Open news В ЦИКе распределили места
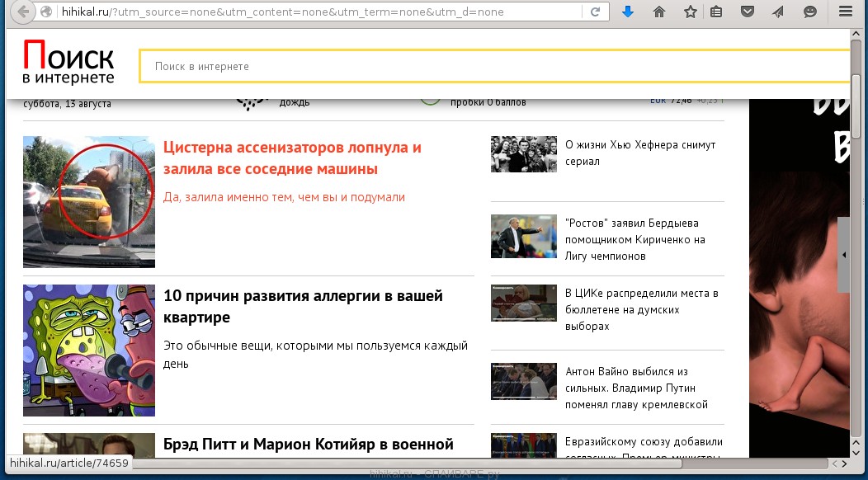Viewport: 868px width, 480px height. tap(642, 309)
